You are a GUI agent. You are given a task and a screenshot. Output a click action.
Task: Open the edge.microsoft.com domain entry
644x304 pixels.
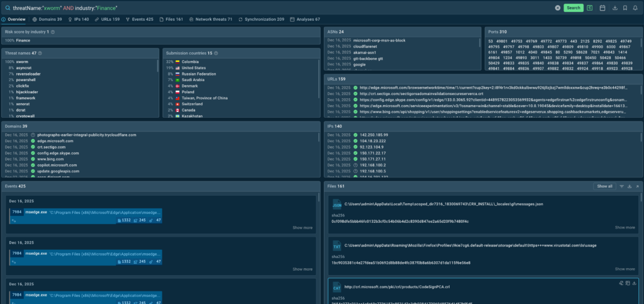55,141
